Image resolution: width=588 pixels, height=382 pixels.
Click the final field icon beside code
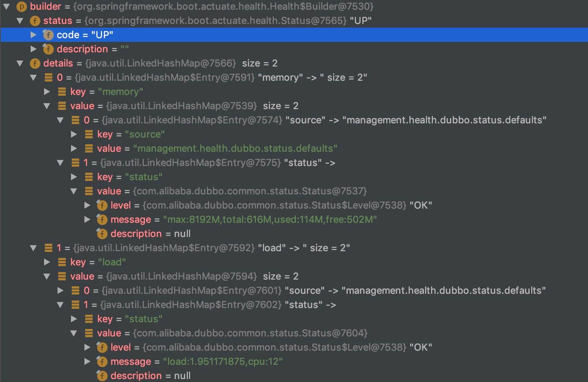48,35
